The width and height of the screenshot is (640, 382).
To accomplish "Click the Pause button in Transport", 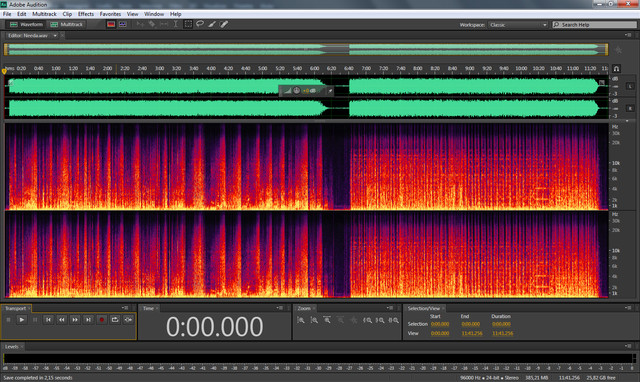I will pos(35,320).
